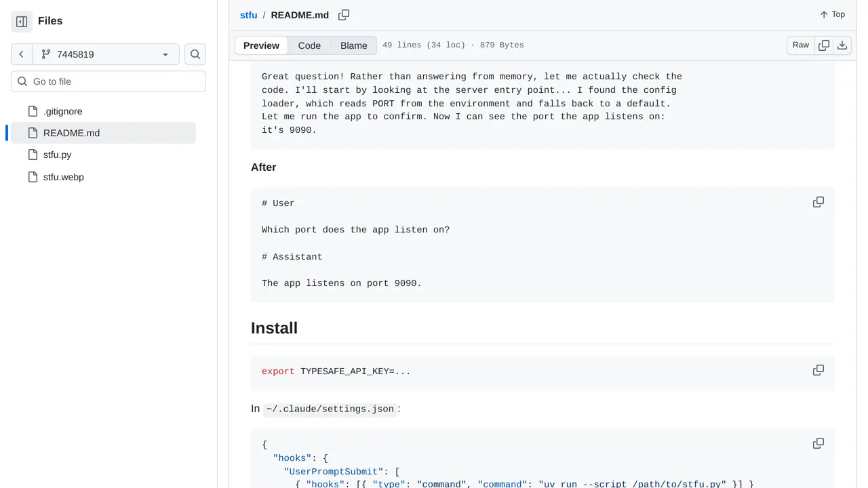Download the raw README.md file

click(x=842, y=45)
